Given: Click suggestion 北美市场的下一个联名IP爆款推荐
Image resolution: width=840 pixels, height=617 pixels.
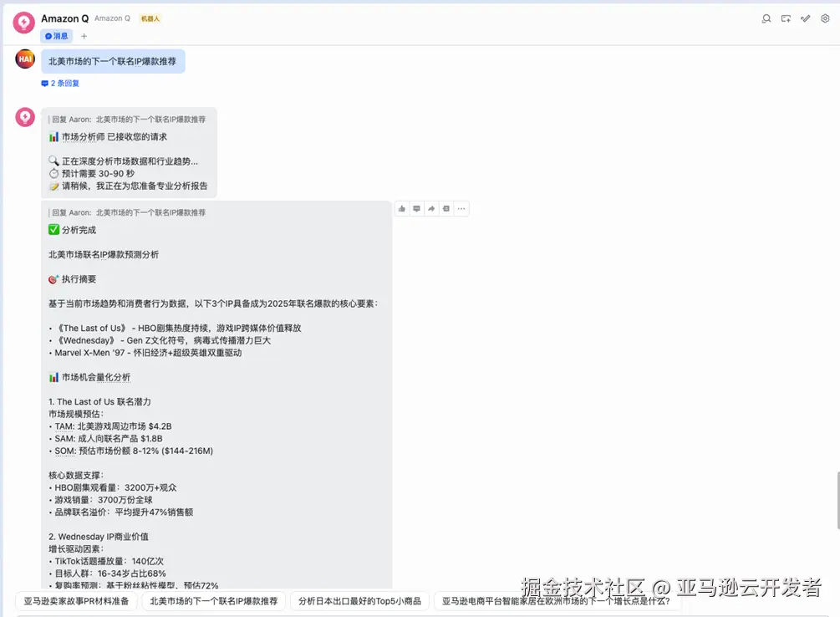Looking at the screenshot, I should click(x=214, y=601).
